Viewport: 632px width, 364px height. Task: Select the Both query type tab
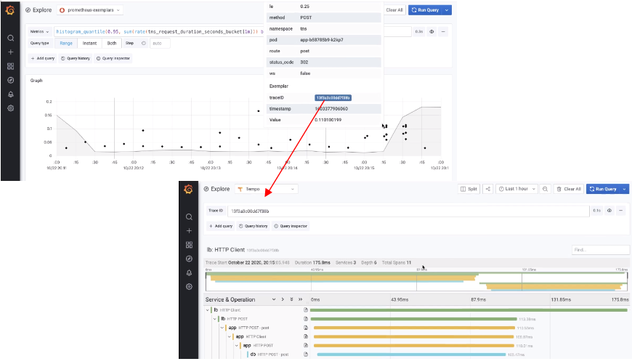(x=112, y=43)
